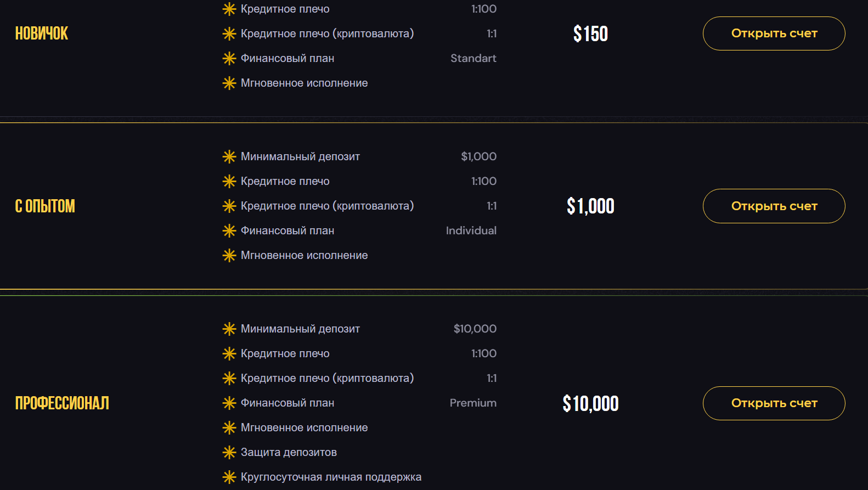Click star icon next to Круглосуточная личная поддержка
The height and width of the screenshot is (490, 868).
coord(229,477)
